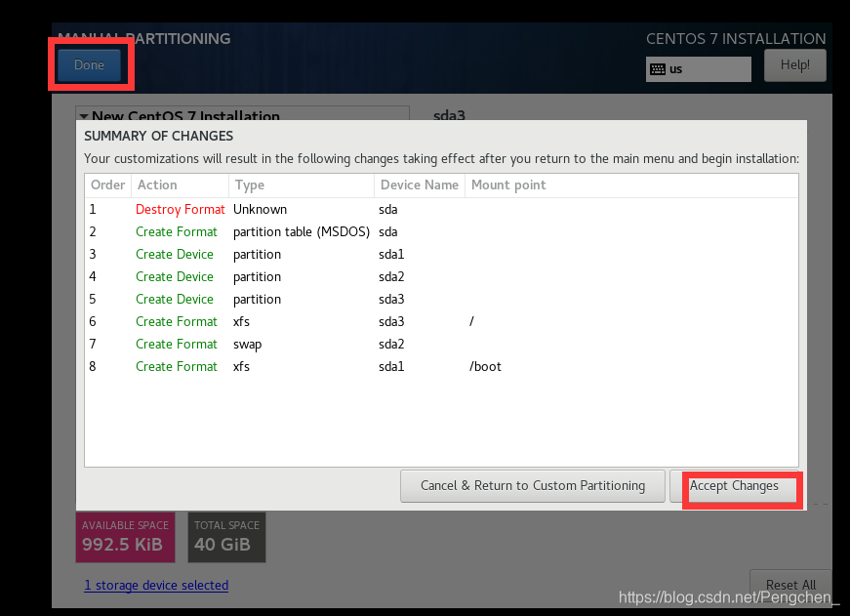Accept Changes in the summary dialog
The height and width of the screenshot is (616, 850).
734,486
